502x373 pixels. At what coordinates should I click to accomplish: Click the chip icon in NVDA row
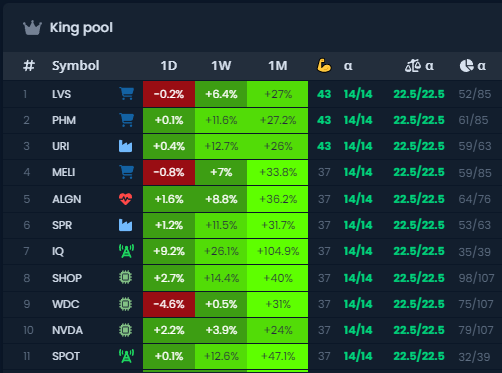tap(126, 330)
